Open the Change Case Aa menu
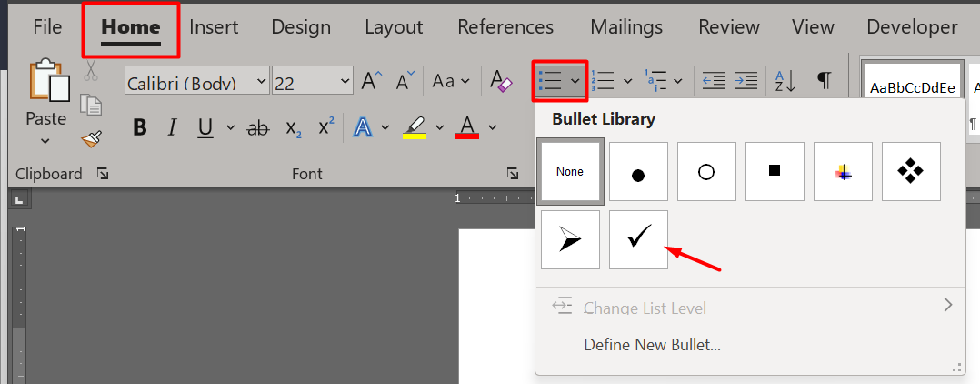 click(451, 81)
